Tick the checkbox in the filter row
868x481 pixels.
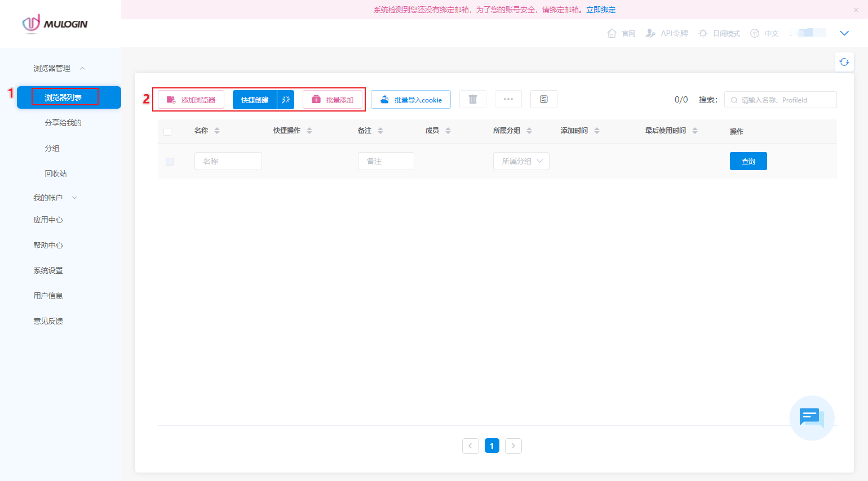(169, 161)
